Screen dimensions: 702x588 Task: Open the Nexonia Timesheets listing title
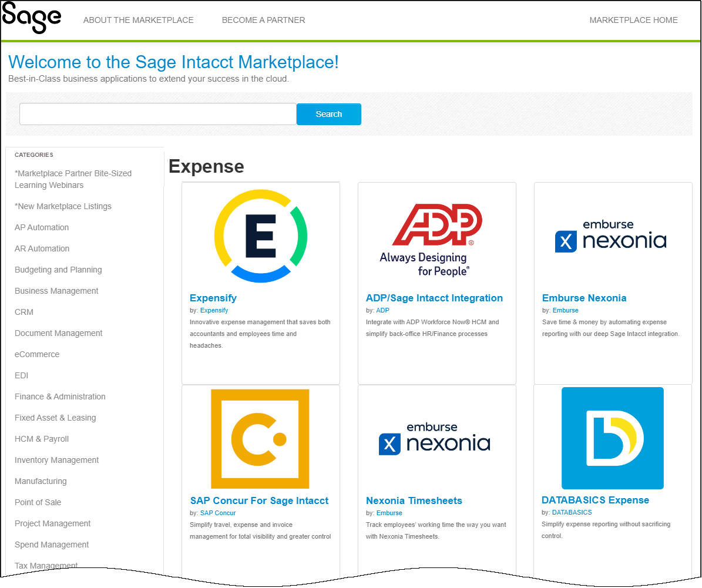414,500
